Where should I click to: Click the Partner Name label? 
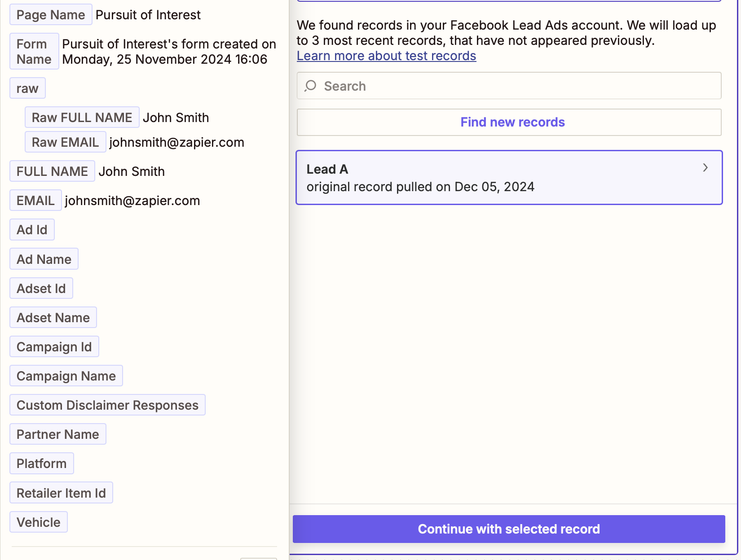58,434
